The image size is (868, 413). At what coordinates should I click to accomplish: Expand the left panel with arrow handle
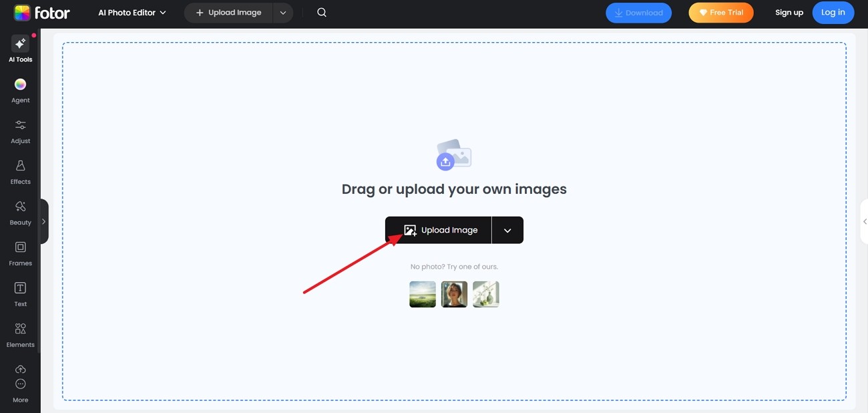point(43,221)
